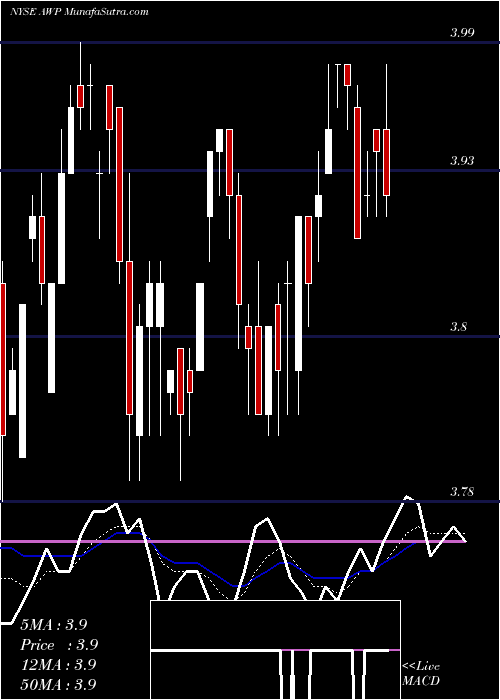500x700 pixels.
Task: Click the Price : 3.9 readout
Action: pyautogui.click(x=59, y=645)
